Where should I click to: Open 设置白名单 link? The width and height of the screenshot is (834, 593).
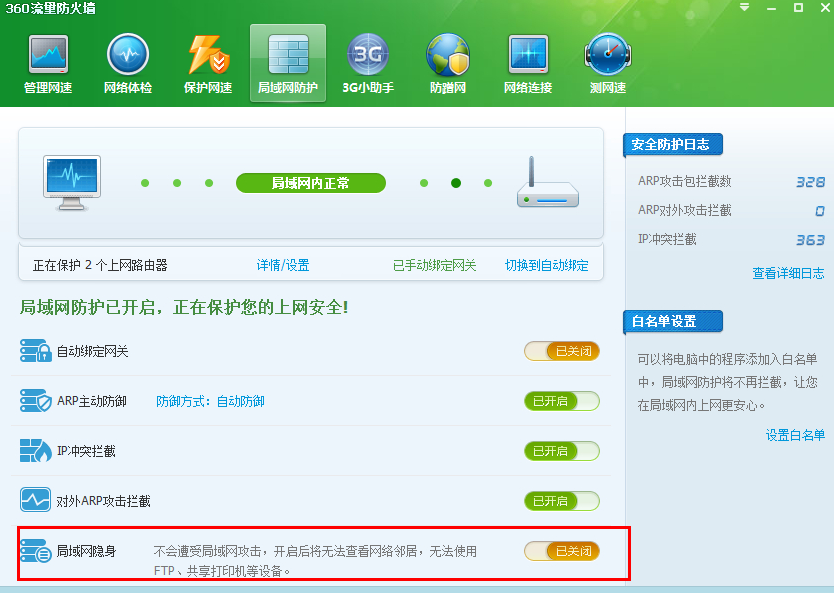pos(795,435)
